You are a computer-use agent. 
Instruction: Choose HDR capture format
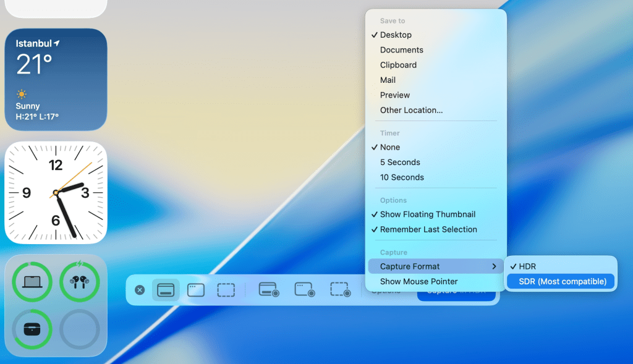pos(527,266)
